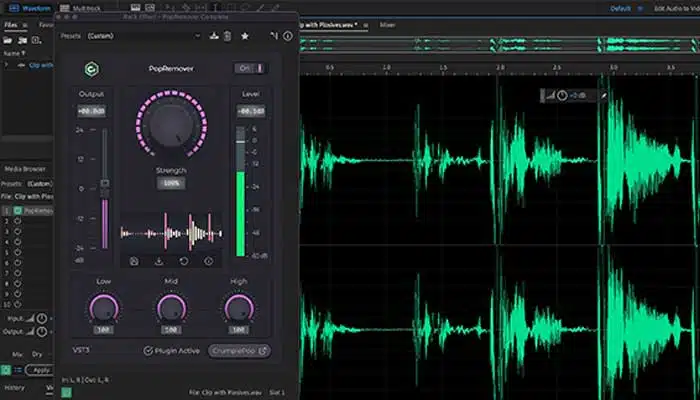Open the Files panel tab
The width and height of the screenshot is (700, 400).
11,25
